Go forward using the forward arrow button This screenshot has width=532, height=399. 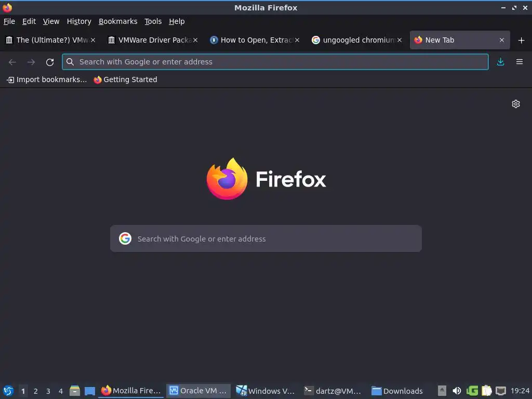click(x=31, y=62)
